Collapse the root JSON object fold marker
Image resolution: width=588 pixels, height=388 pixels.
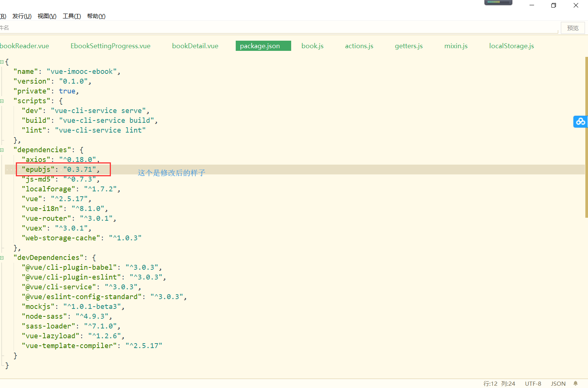2,62
